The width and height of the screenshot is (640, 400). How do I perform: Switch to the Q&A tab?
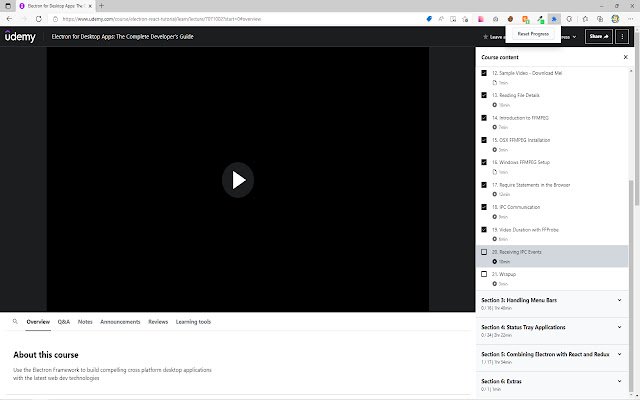(x=64, y=322)
